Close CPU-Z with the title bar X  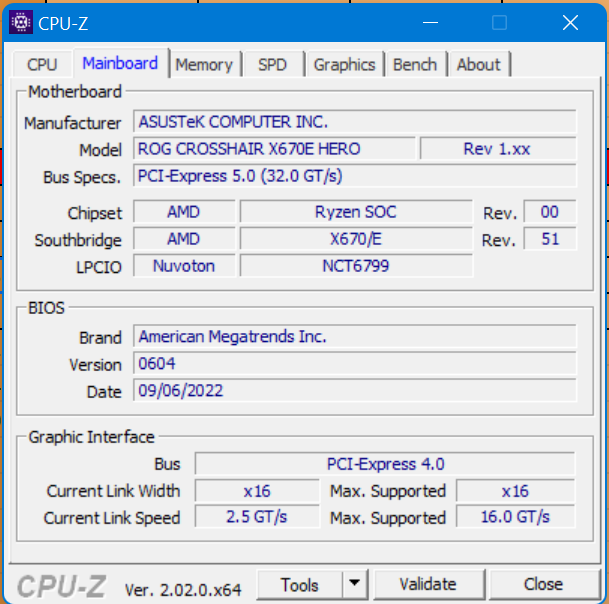click(570, 23)
